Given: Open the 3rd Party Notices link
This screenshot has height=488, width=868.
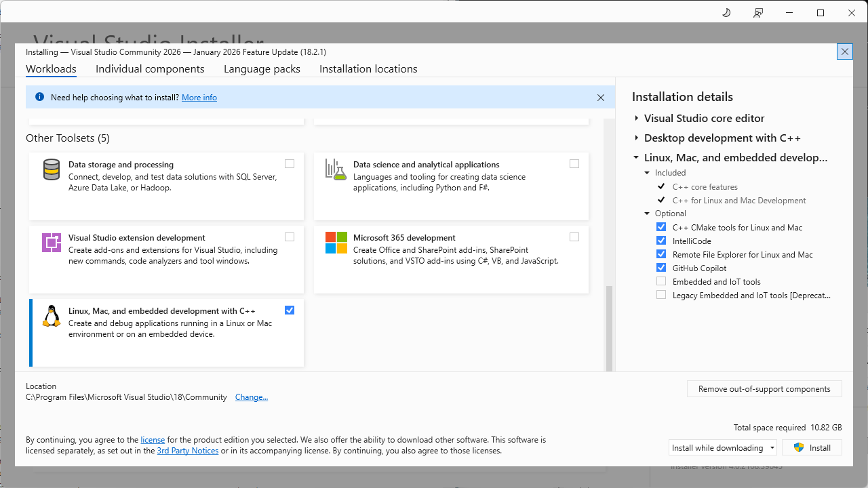Looking at the screenshot, I should click(x=188, y=451).
